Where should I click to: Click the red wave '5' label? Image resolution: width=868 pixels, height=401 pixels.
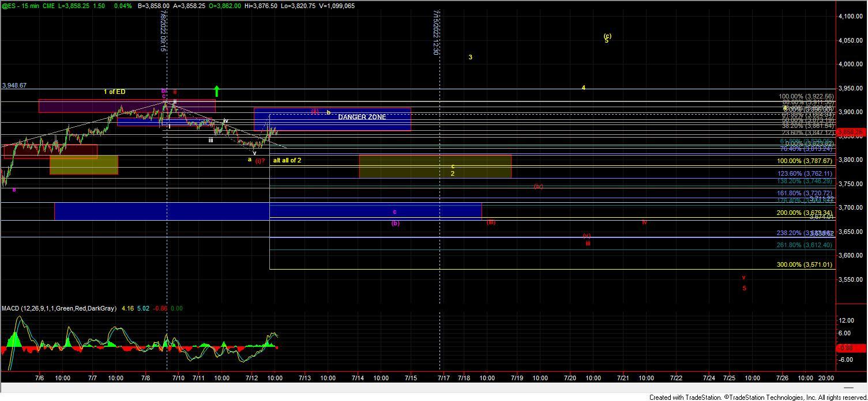coord(744,288)
